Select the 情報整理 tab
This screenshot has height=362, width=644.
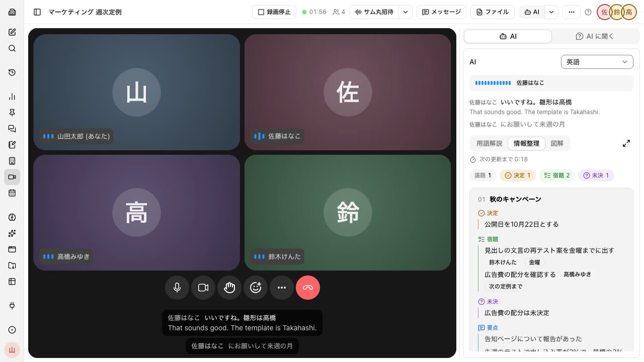[x=526, y=143]
